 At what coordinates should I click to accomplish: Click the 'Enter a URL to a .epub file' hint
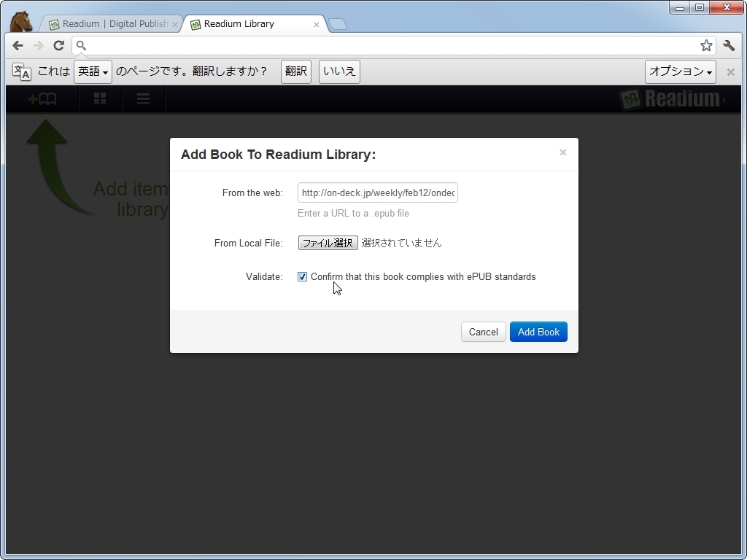354,214
